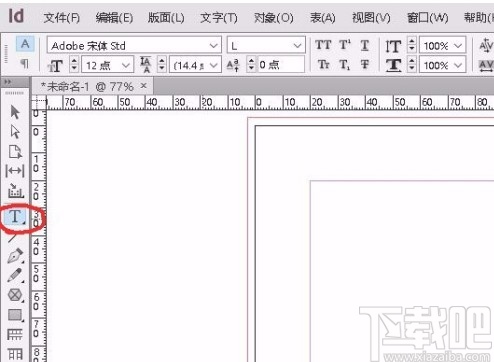Select the Ellipse Frame tool
The image size is (494, 362).
coord(15,295)
